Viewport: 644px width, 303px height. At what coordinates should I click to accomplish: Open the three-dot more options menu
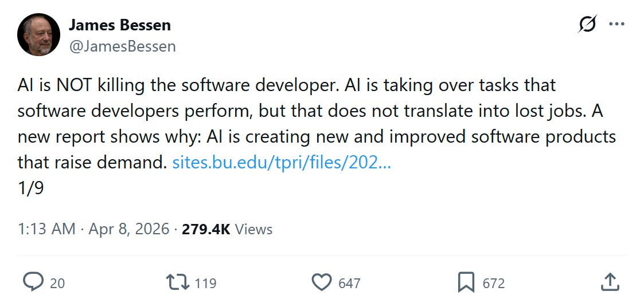617,24
